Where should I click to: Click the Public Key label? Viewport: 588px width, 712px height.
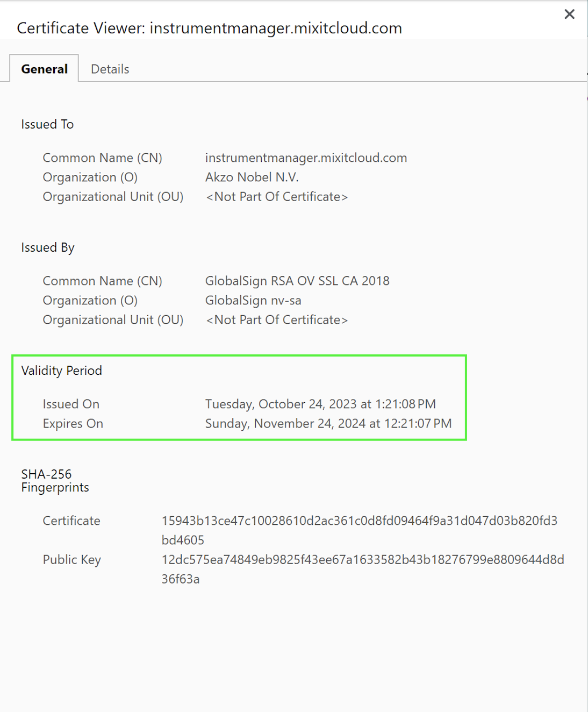[72, 560]
